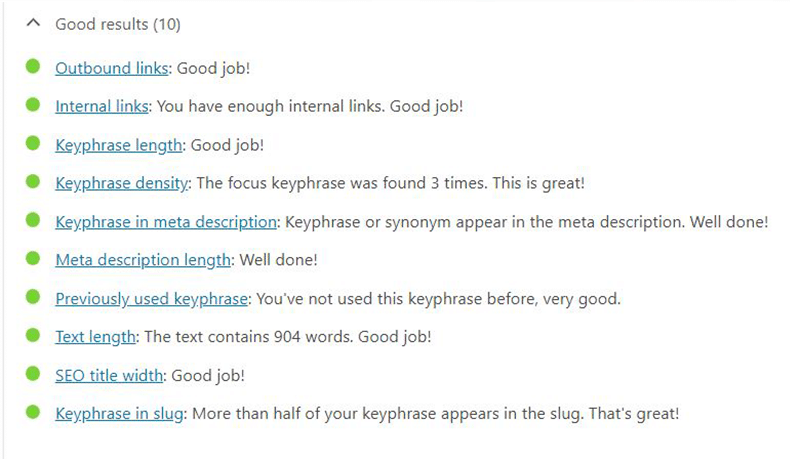
Task: Click the Previously used keyphrase link
Action: (x=152, y=299)
